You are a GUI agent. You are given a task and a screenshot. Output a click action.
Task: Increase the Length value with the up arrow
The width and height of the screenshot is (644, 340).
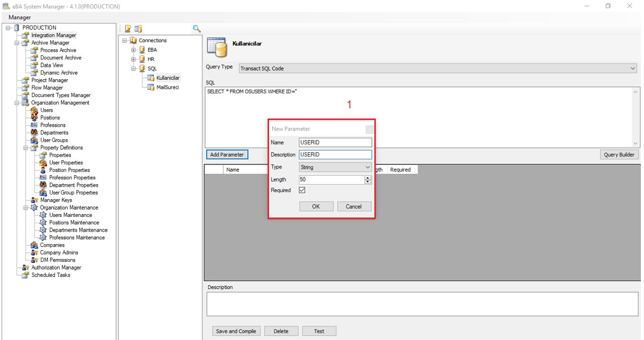(368, 177)
